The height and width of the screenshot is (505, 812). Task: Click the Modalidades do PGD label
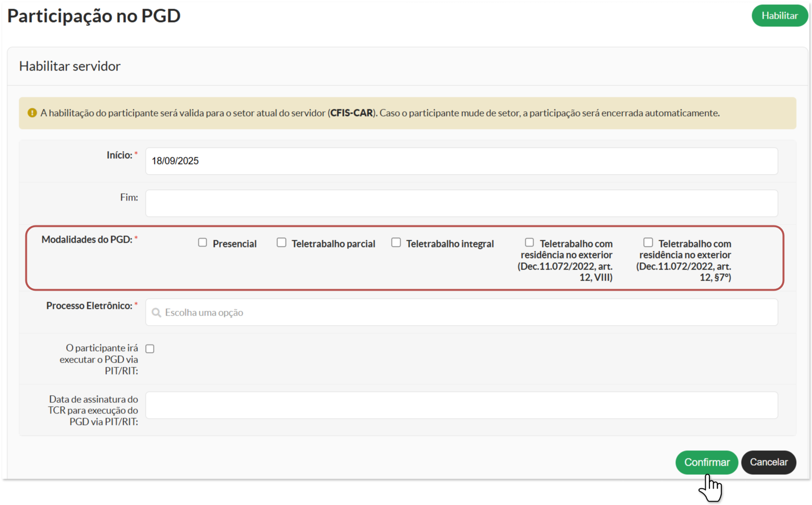[x=87, y=239]
